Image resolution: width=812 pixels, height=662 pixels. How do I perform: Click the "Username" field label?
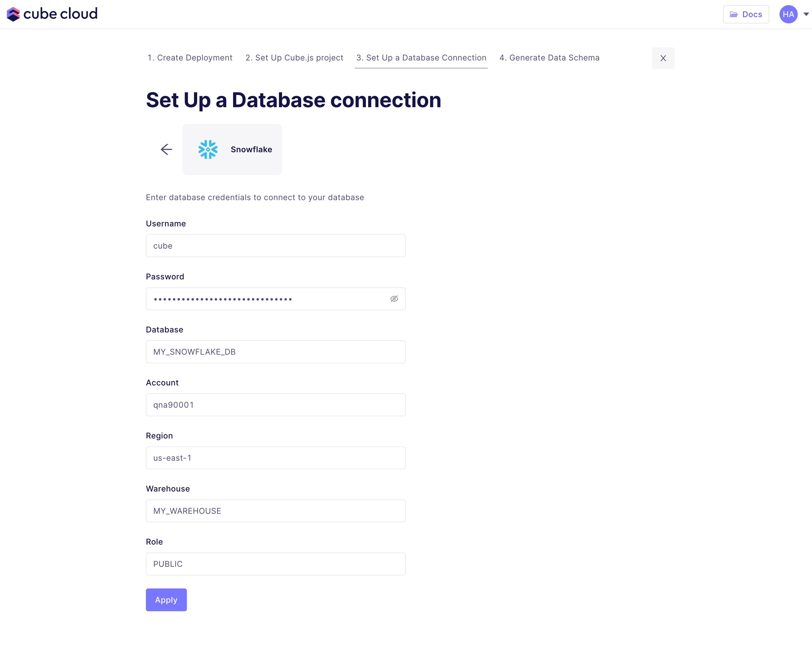coord(166,224)
